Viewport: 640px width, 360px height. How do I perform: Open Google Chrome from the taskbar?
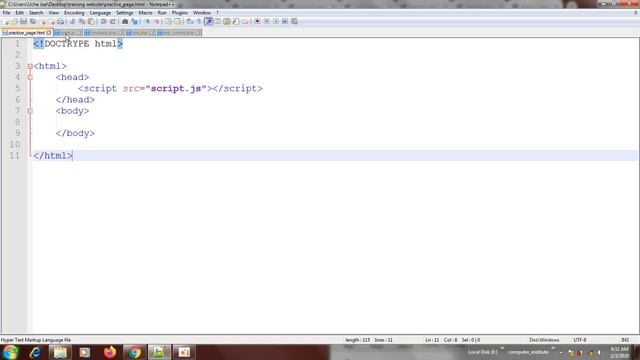click(134, 352)
